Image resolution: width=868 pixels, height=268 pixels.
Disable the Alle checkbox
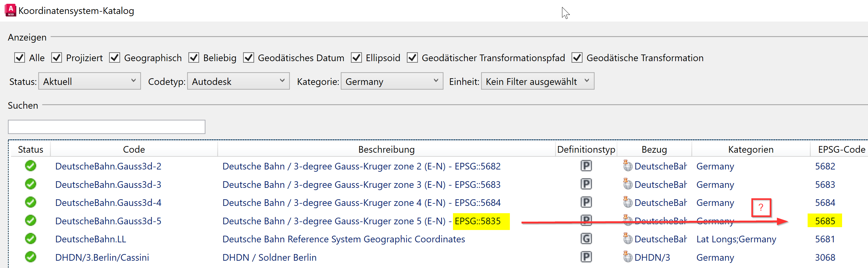(x=19, y=58)
